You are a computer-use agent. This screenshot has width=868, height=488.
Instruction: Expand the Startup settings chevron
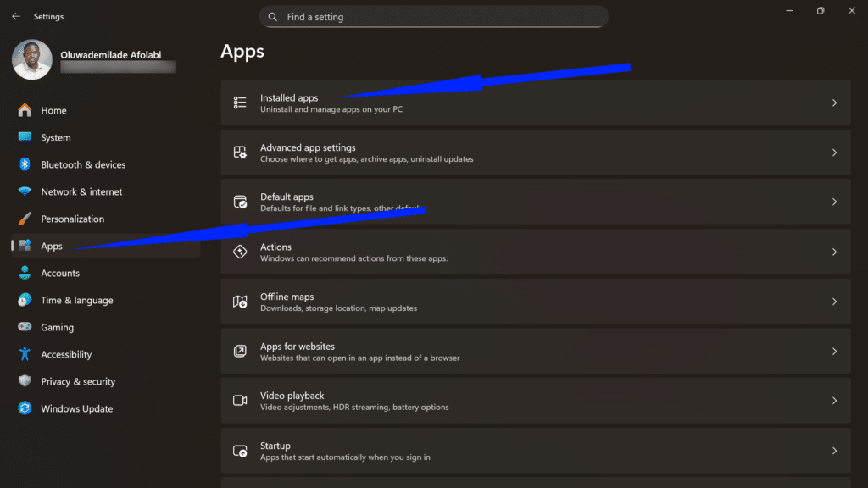[x=834, y=450]
